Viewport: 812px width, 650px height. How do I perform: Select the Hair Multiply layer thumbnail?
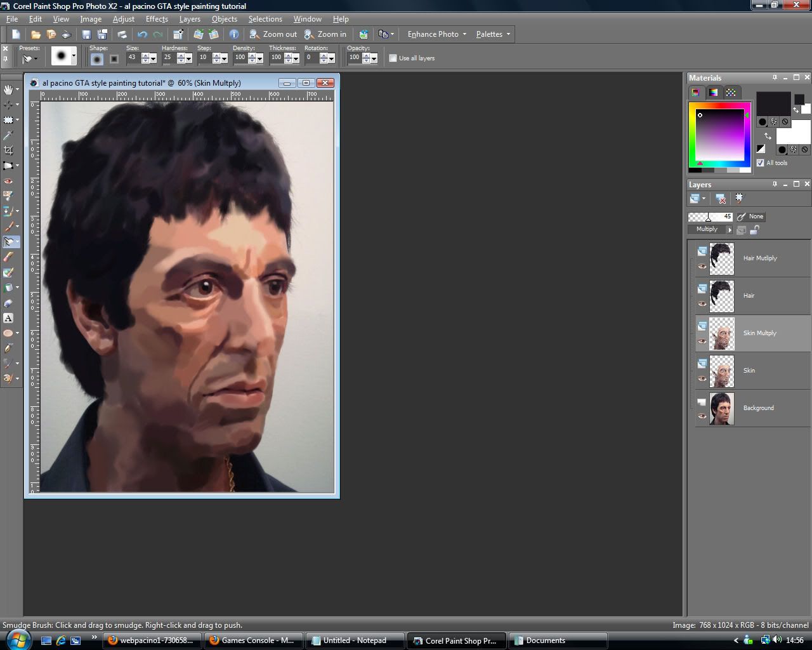click(x=722, y=258)
